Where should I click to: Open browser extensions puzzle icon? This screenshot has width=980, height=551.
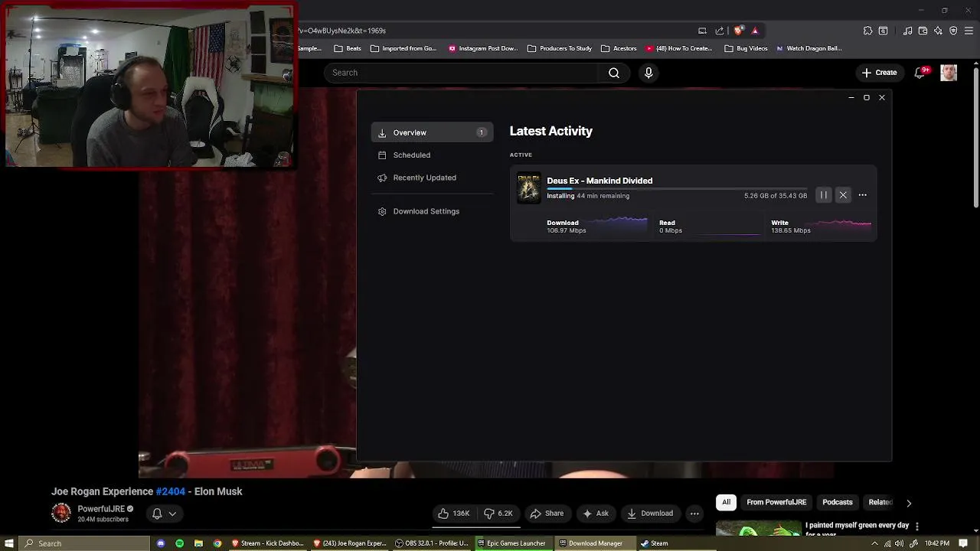coord(867,31)
